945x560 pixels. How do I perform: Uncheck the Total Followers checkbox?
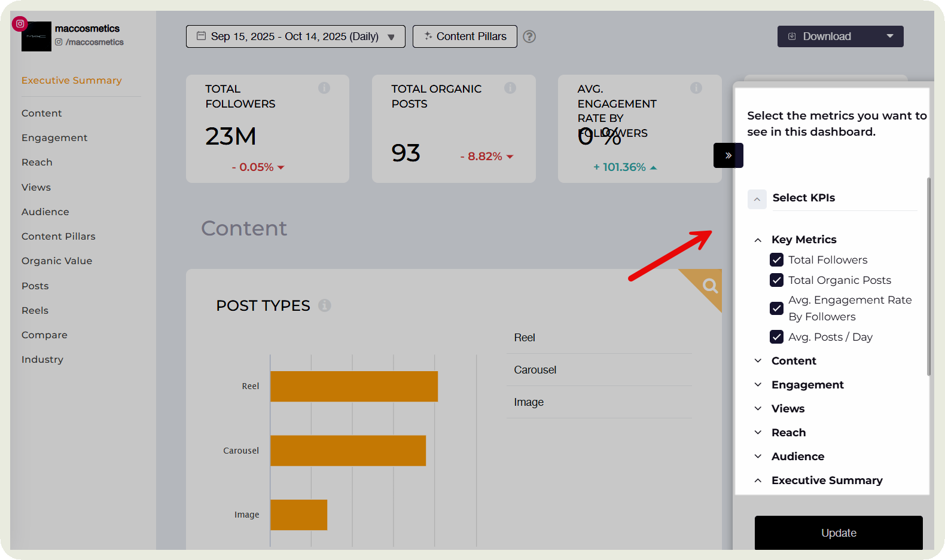click(x=776, y=260)
